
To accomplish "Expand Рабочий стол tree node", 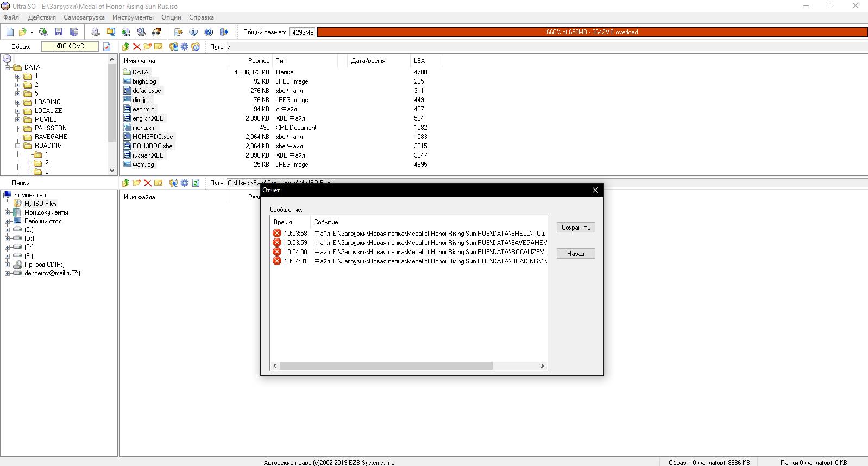I will pos(8,221).
